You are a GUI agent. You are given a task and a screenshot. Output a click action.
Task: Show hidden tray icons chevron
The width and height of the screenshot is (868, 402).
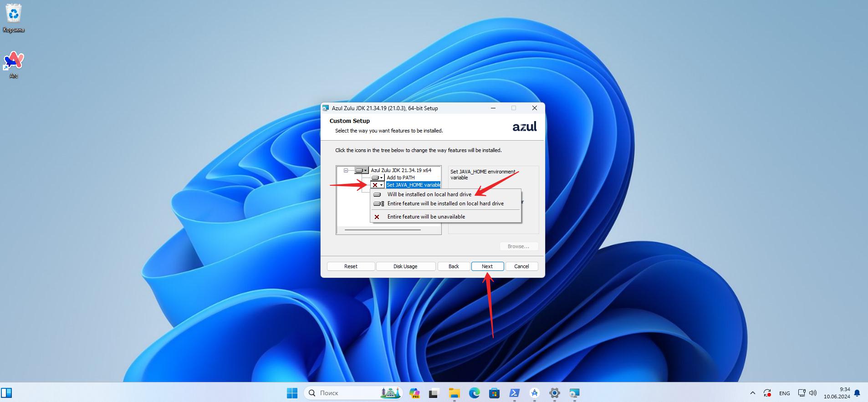coord(752,393)
